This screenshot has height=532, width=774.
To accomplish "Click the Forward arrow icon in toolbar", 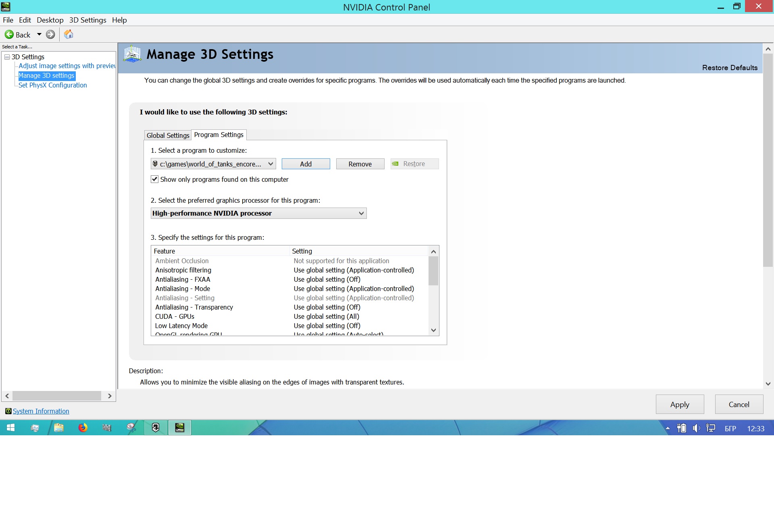I will pos(50,35).
